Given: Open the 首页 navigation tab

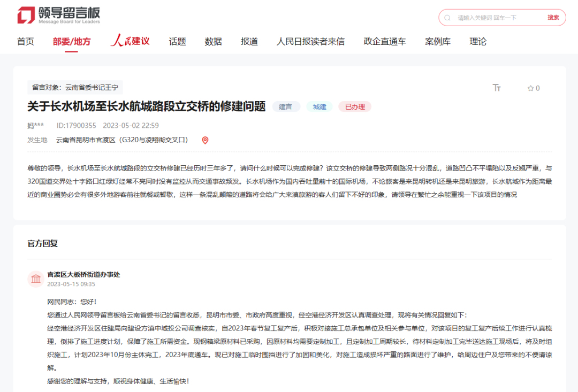Looking at the screenshot, I should [26, 41].
